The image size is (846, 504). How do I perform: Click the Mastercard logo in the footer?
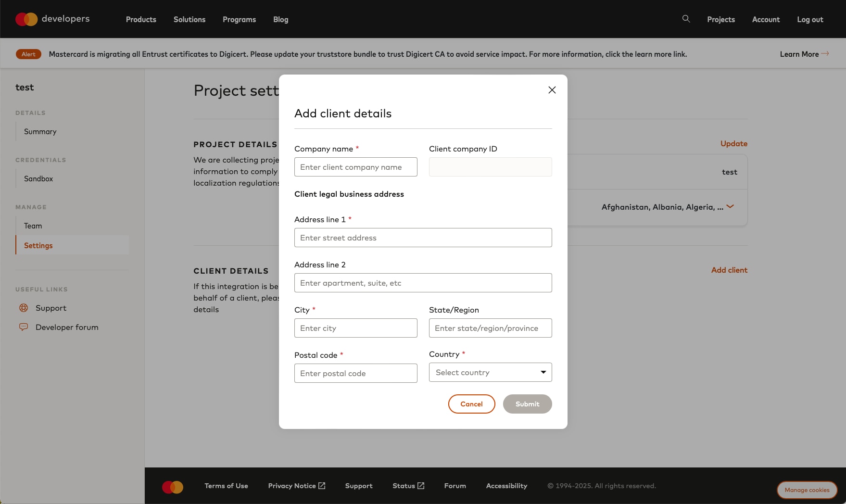point(172,487)
